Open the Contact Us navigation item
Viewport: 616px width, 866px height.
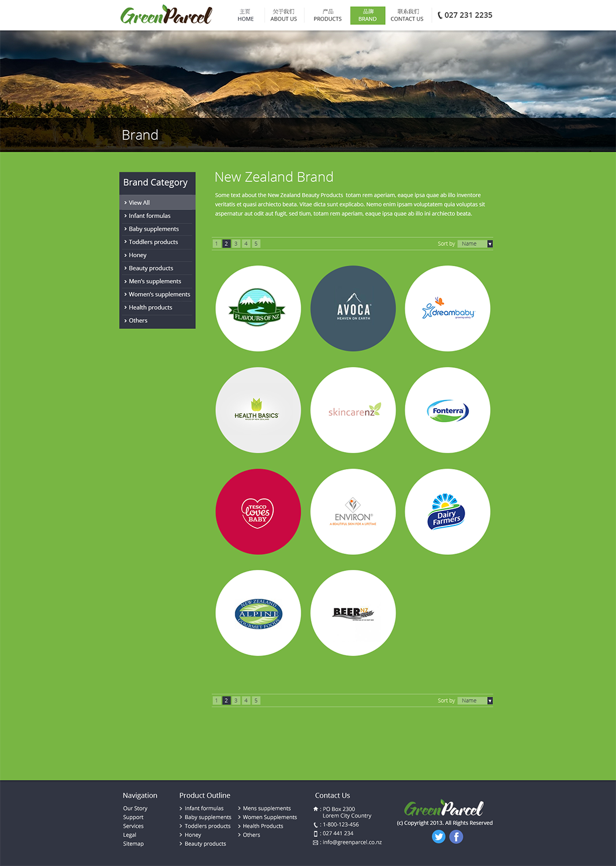click(406, 15)
